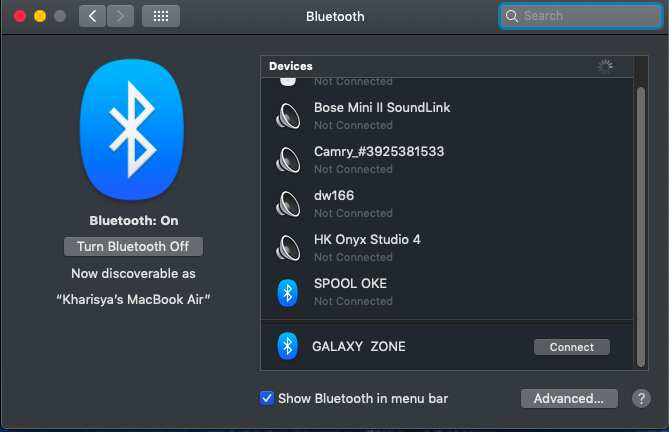Select the Camry_#3925381533 device name
The width and height of the screenshot is (669, 432).
(379, 151)
